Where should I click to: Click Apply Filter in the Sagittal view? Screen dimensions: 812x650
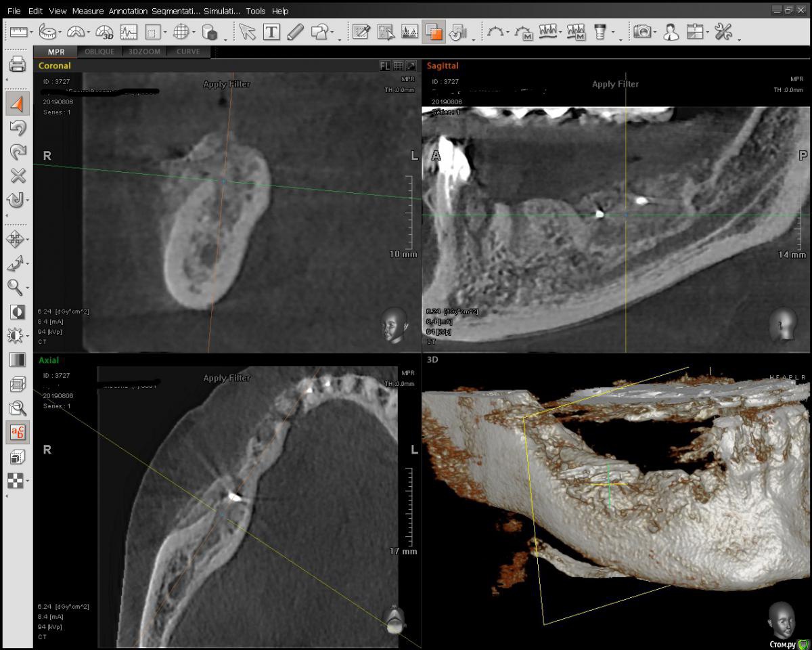tap(615, 84)
